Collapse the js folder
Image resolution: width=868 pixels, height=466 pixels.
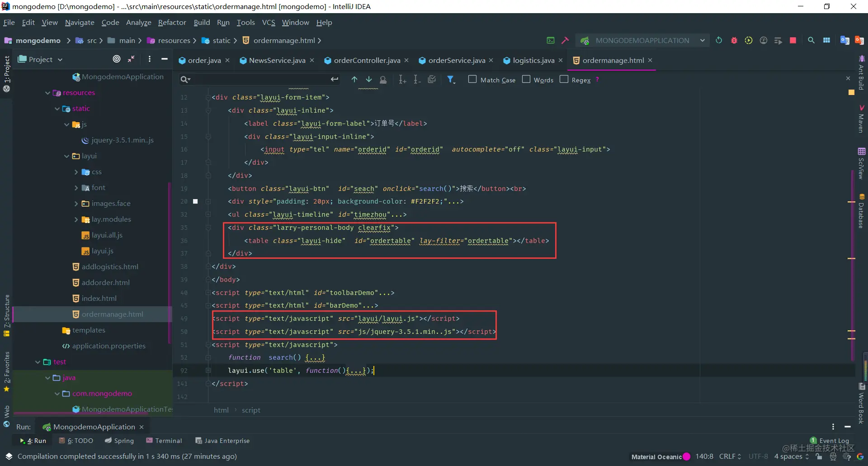coord(66,124)
